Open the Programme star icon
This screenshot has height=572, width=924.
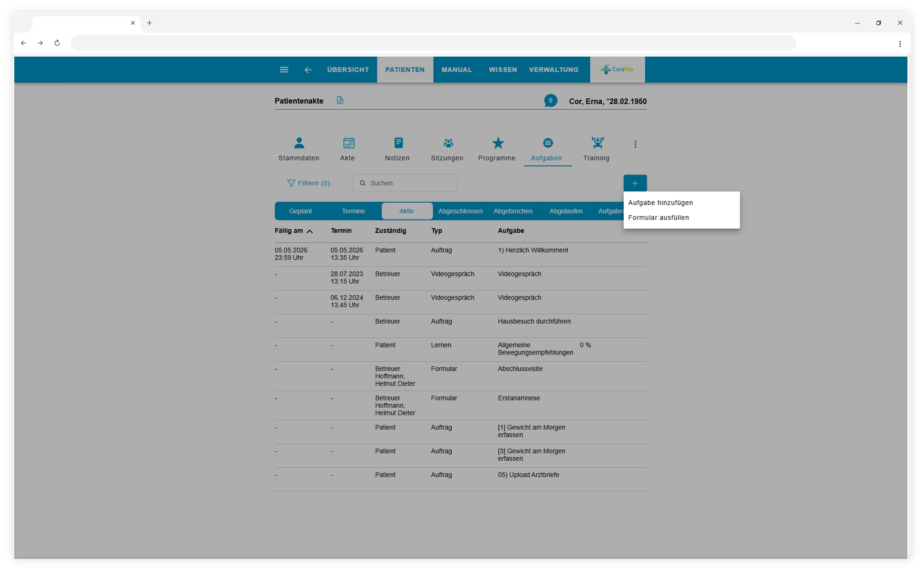click(498, 143)
